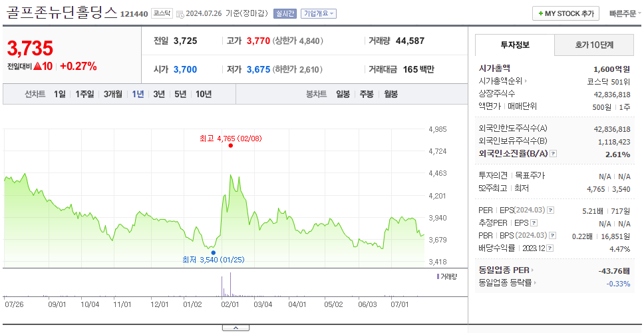Click the clock icon beside the 2024.07.26 date
Screen dimensions: 644x333
click(180, 14)
